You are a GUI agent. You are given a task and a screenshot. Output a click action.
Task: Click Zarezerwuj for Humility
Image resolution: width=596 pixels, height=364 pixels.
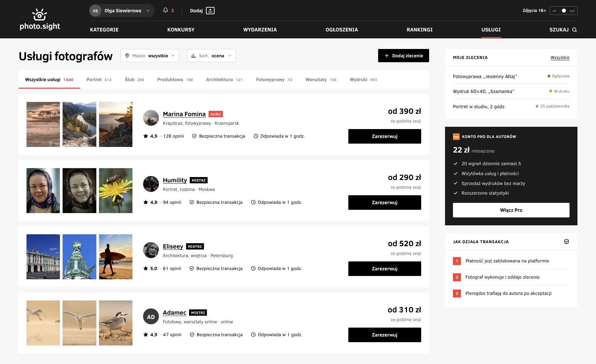[x=385, y=203]
